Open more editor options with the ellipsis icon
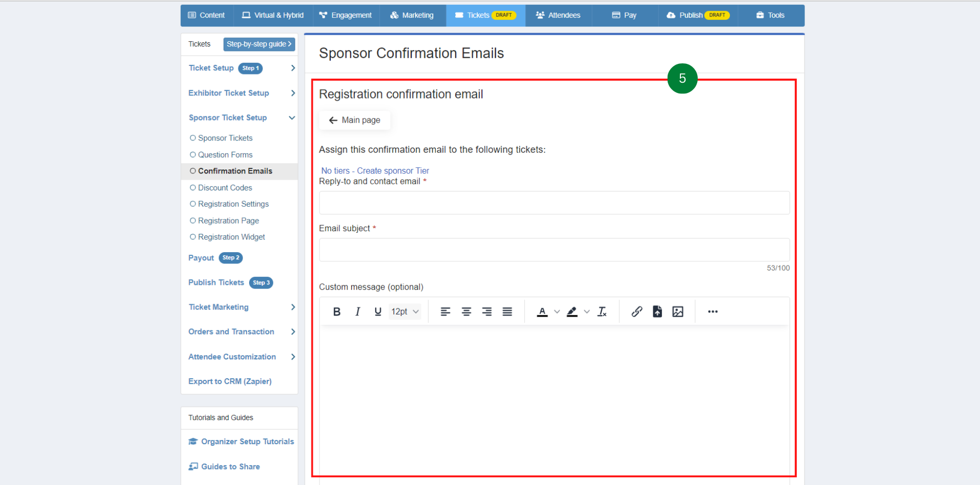 pyautogui.click(x=713, y=311)
